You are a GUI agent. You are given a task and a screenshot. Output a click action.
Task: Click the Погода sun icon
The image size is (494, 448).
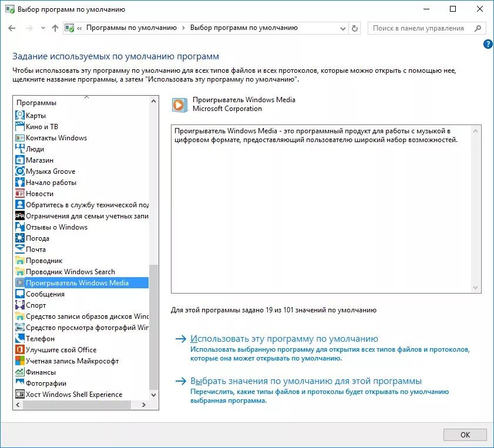coord(19,238)
